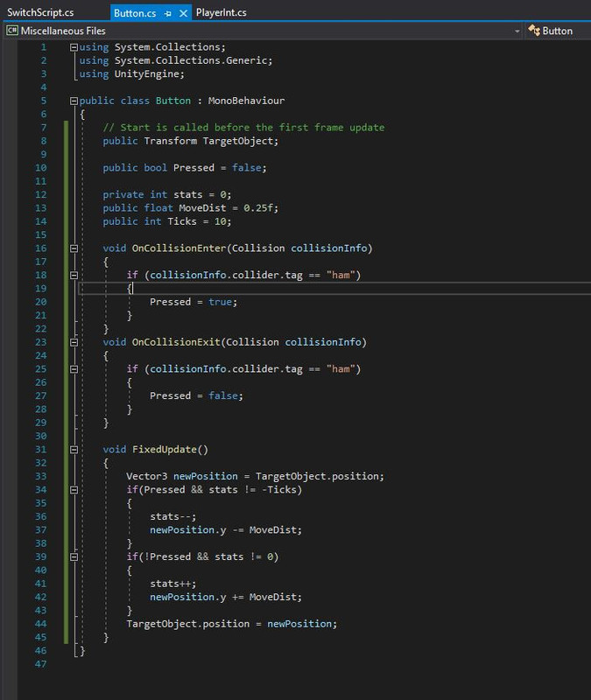Click the Start comment on line 7
591x700 pixels.
(243, 128)
